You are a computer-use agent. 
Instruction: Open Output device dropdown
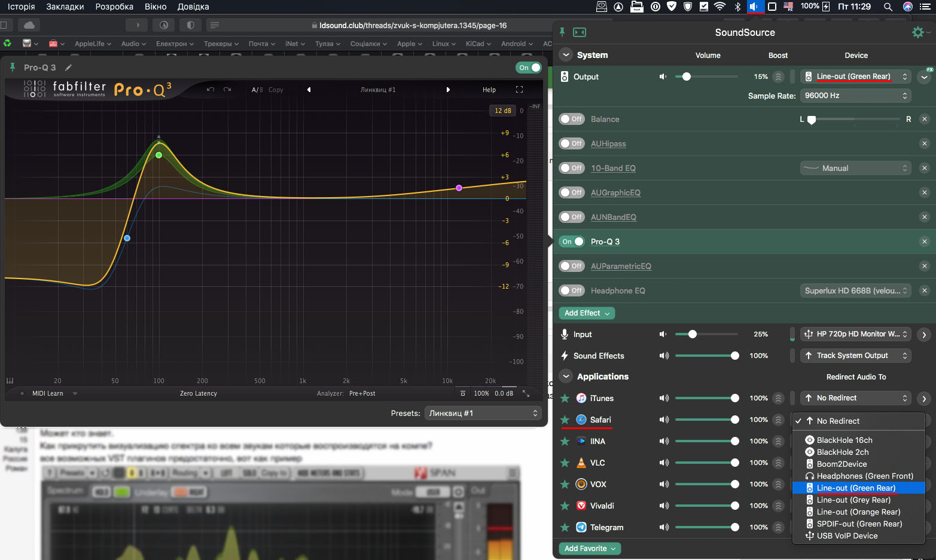[x=856, y=76]
